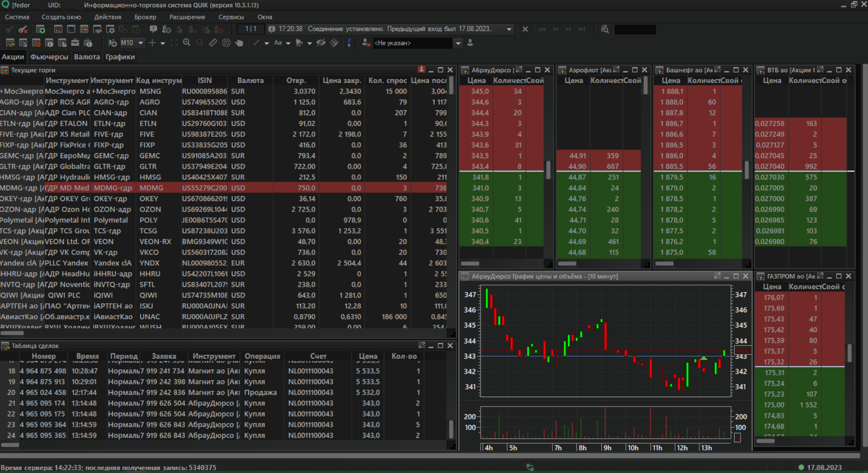Click the table settings gear icon in toolbar

pyautogui.click(x=110, y=29)
